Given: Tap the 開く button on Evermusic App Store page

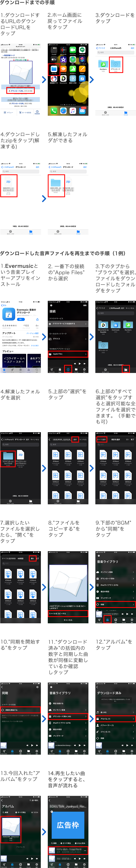Looking at the screenshot, I should 21,319.
